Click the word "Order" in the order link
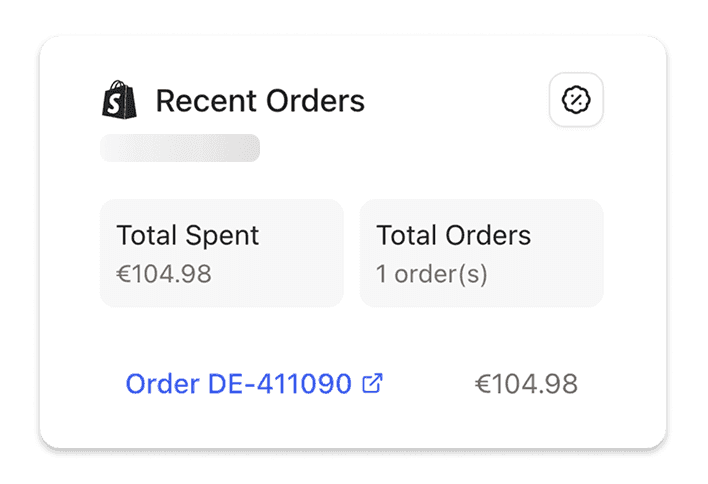The image size is (708, 484). 162,384
